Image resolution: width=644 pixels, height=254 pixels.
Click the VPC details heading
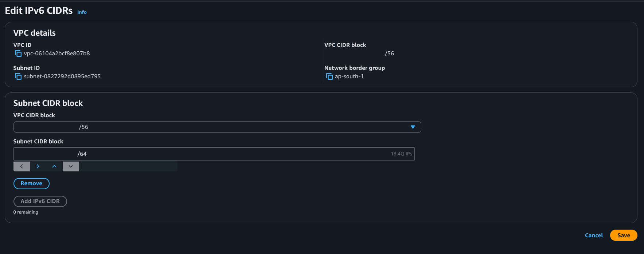pyautogui.click(x=35, y=33)
